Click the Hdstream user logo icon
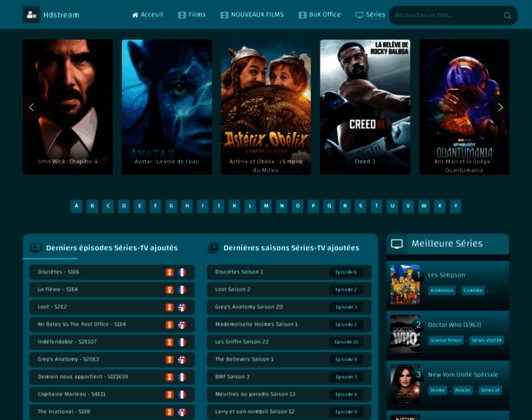This screenshot has height=420, width=532. pyautogui.click(x=31, y=15)
